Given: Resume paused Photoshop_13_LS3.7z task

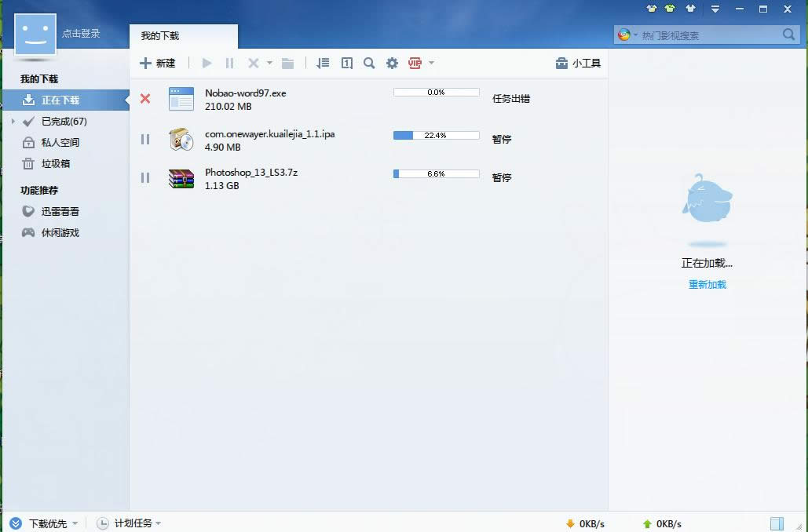Looking at the screenshot, I should click(145, 177).
